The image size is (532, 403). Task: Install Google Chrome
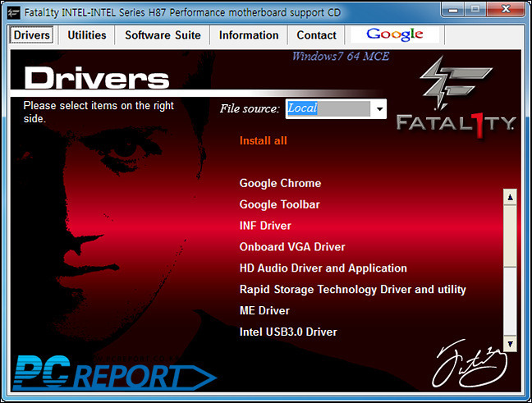(x=280, y=183)
